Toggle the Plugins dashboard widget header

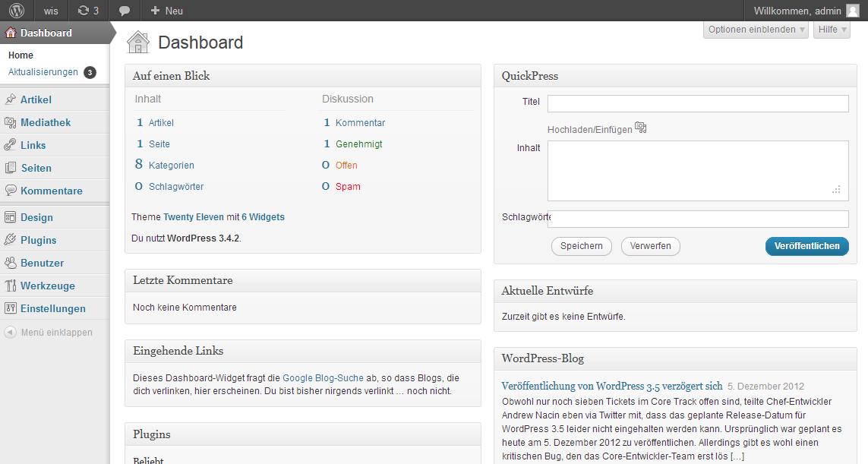click(x=303, y=434)
